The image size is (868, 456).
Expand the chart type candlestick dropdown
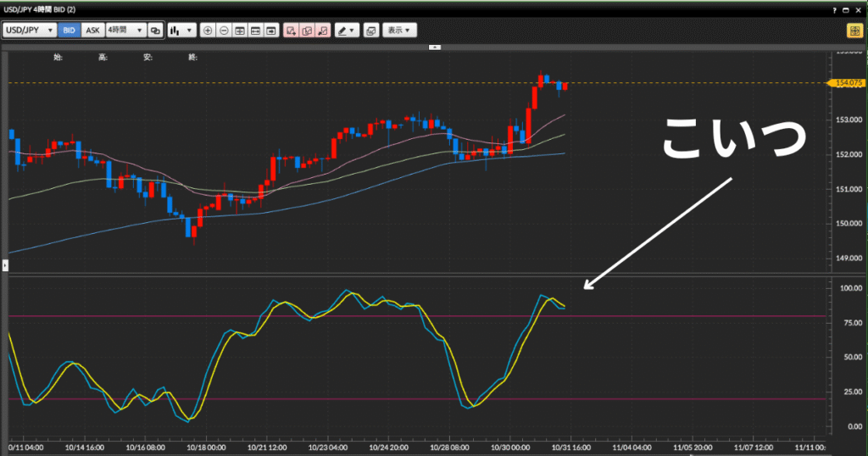coord(181,31)
